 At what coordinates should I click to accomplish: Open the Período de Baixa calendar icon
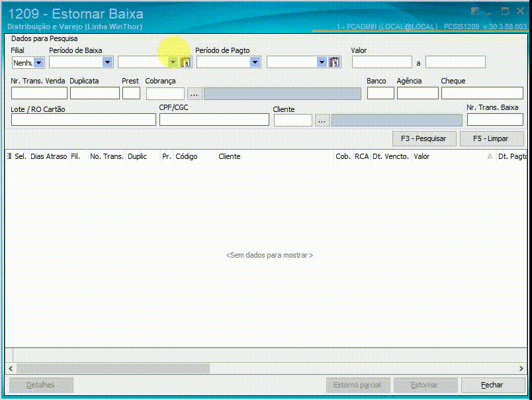click(x=185, y=62)
